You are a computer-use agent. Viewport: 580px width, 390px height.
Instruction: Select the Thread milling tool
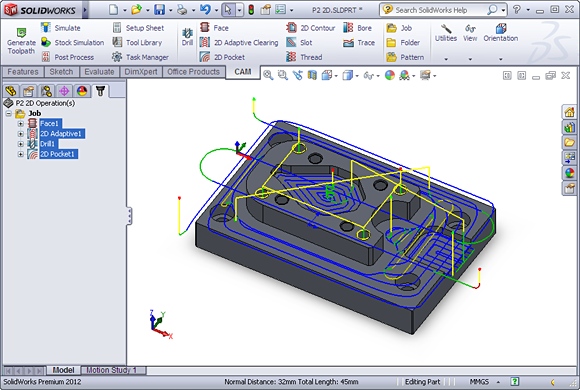[304, 57]
